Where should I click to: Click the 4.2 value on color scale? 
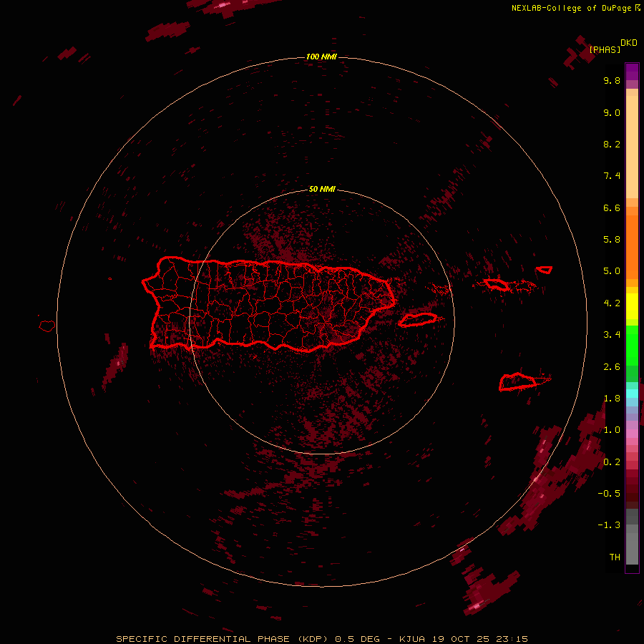(612, 303)
